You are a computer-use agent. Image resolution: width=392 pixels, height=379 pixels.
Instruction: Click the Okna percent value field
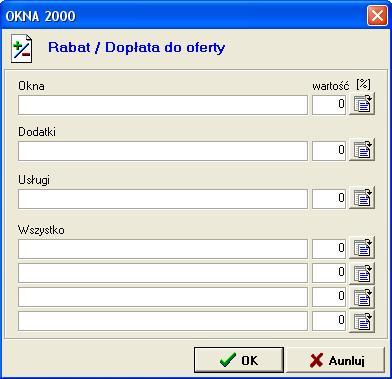(329, 105)
